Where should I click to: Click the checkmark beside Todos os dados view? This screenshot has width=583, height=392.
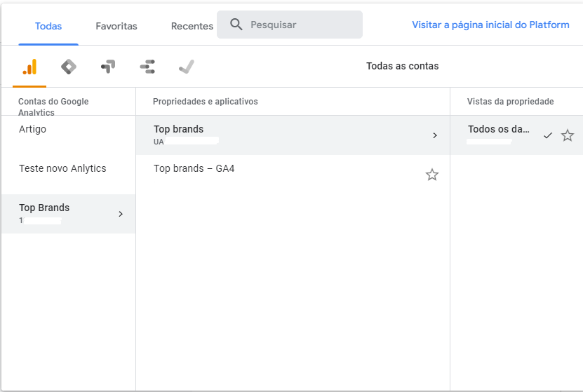coord(548,135)
